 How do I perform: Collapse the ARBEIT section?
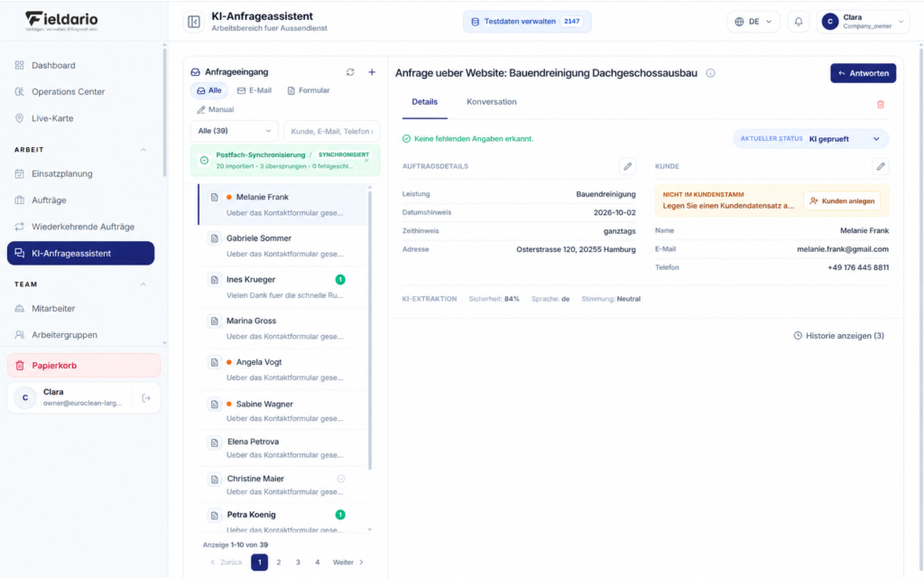tap(143, 150)
